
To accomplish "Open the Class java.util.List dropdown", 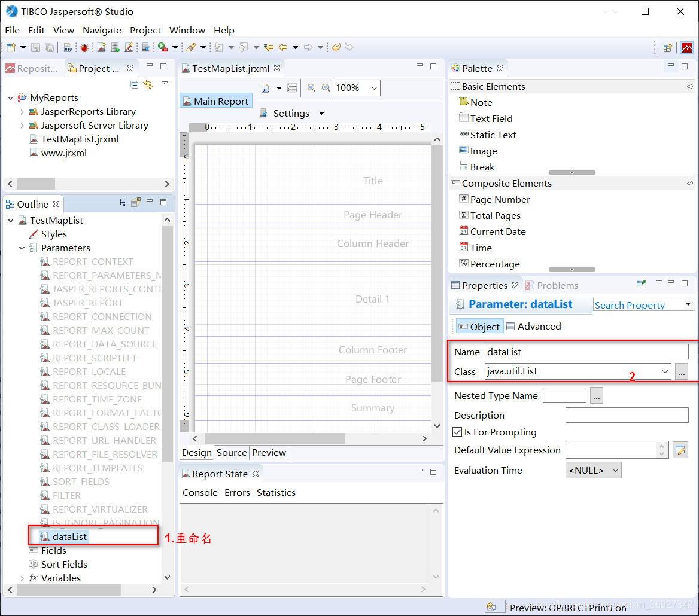I will 665,371.
